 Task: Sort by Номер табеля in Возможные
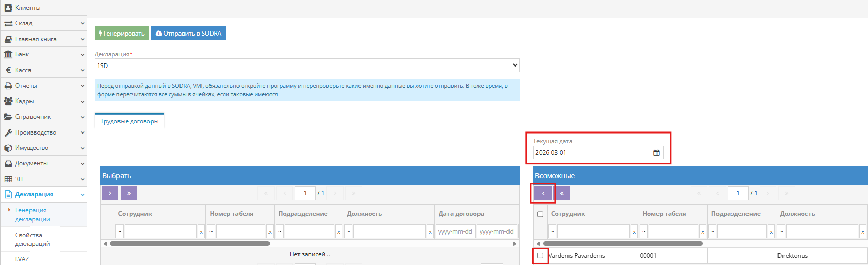[x=664, y=214]
